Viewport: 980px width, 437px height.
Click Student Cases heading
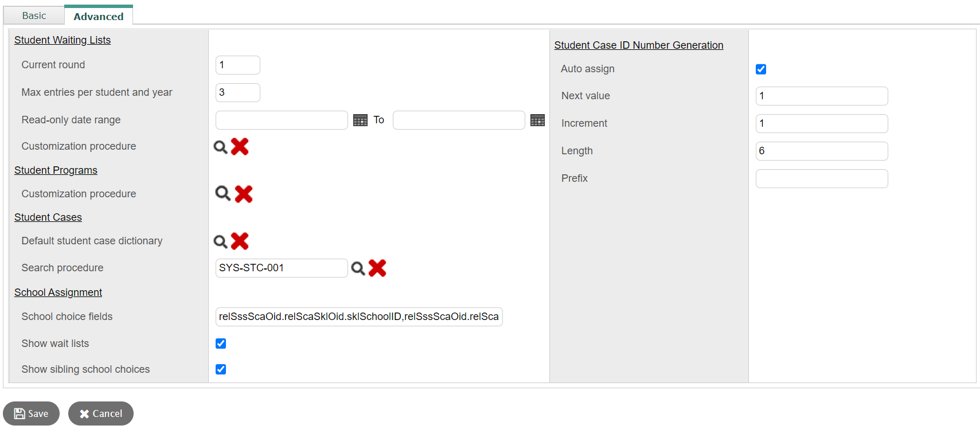click(x=48, y=217)
